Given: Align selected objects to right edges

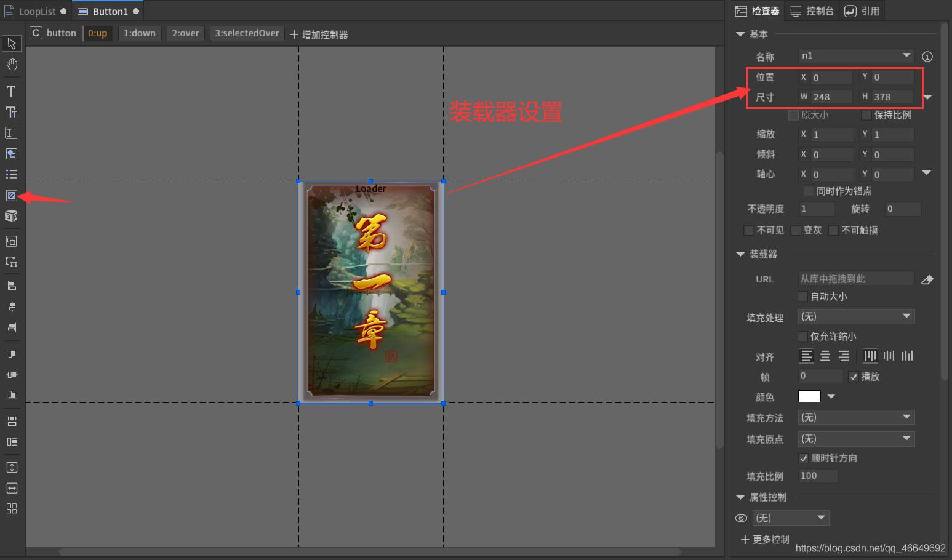Looking at the screenshot, I should click(11, 327).
